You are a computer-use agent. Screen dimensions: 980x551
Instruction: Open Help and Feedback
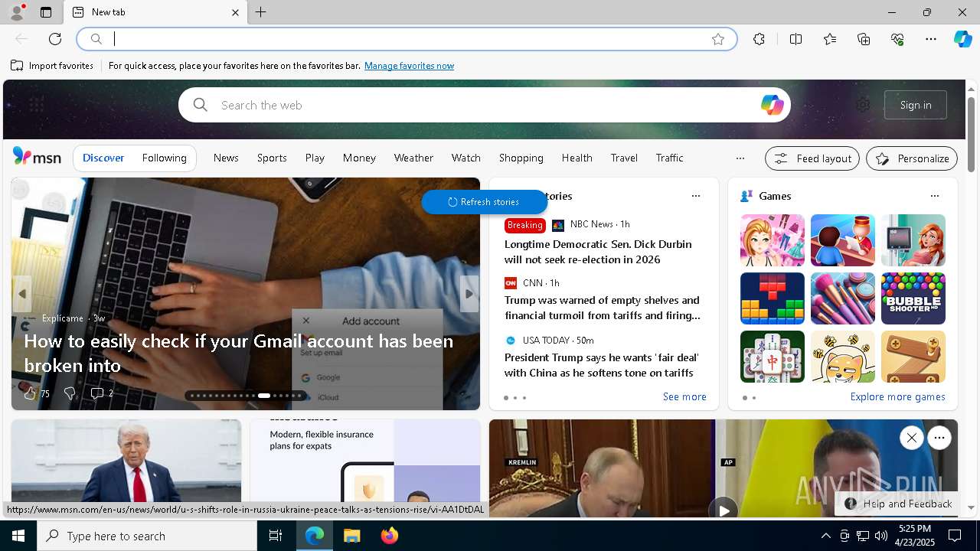click(898, 504)
